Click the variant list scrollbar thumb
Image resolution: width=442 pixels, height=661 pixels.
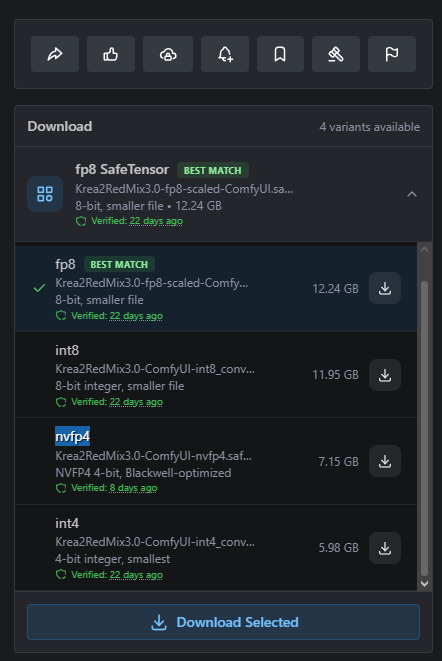click(x=424, y=428)
